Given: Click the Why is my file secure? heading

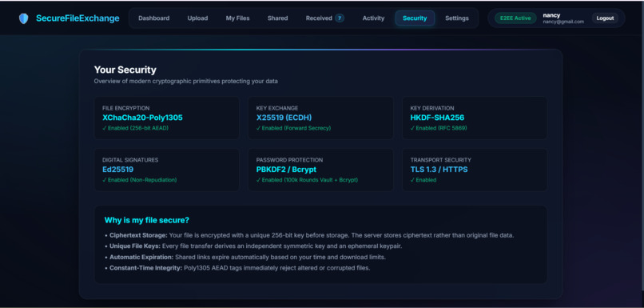Looking at the screenshot, I should (x=147, y=221).
